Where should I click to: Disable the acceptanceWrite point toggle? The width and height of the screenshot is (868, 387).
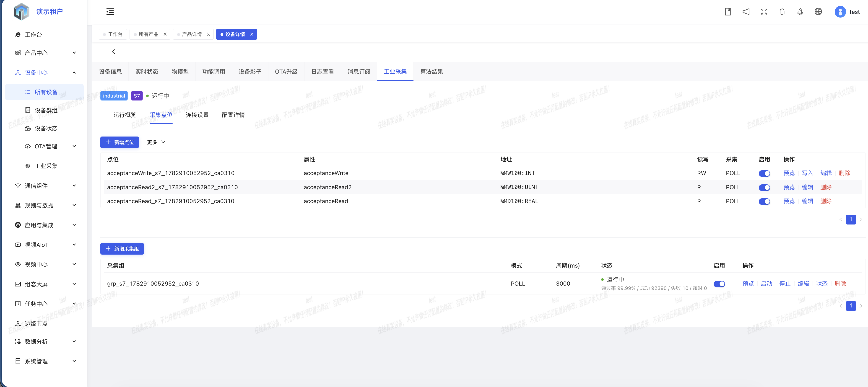click(764, 173)
